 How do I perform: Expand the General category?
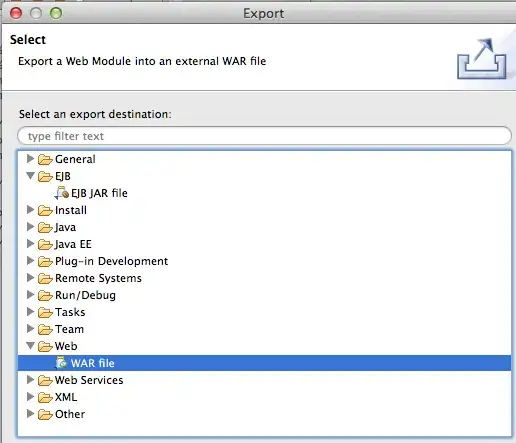[x=30, y=159]
